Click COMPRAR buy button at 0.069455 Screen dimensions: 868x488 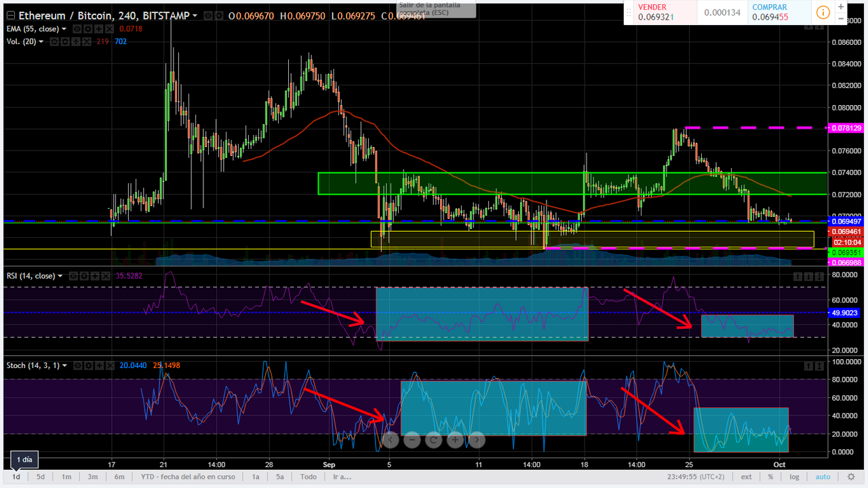tap(778, 12)
